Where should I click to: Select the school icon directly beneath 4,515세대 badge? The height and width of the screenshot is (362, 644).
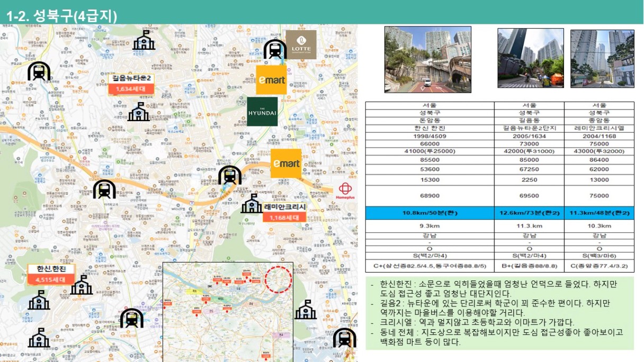39,300
